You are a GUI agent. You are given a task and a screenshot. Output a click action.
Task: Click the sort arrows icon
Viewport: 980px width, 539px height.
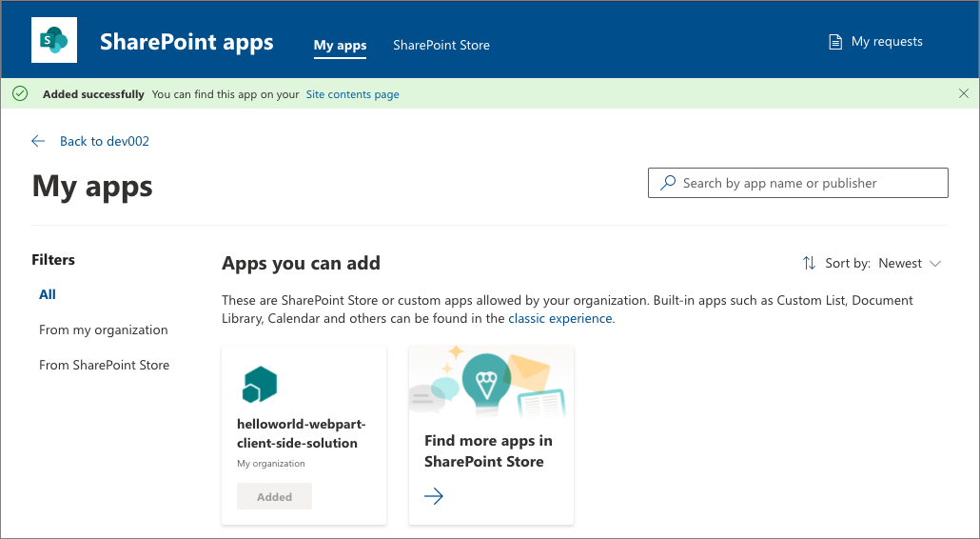809,263
